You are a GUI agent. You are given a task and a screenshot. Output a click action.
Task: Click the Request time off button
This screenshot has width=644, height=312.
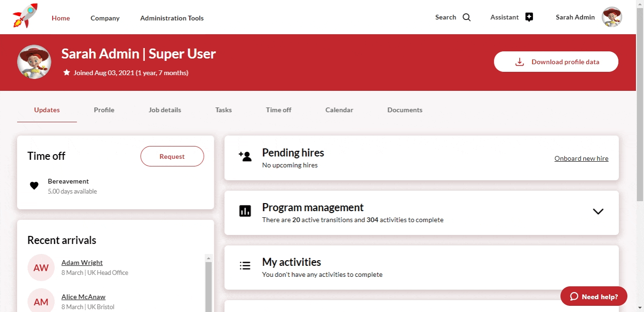click(x=172, y=156)
